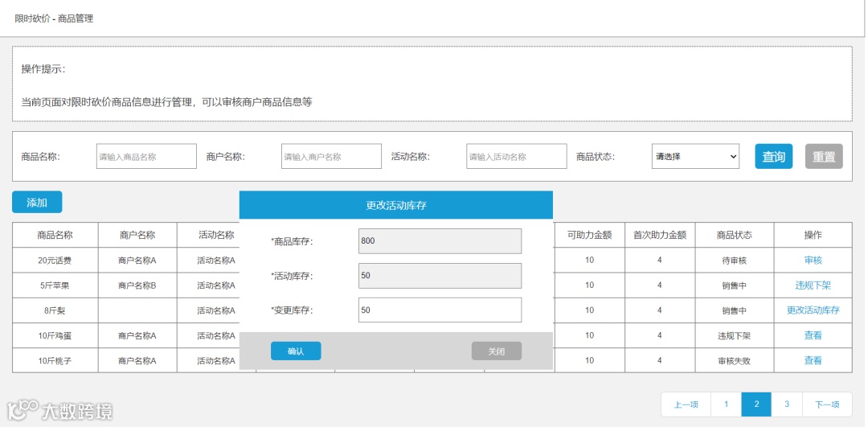868x427 pixels.
Task: Click the 限时砍价 - 商品管理 page title
Action: pos(54,18)
